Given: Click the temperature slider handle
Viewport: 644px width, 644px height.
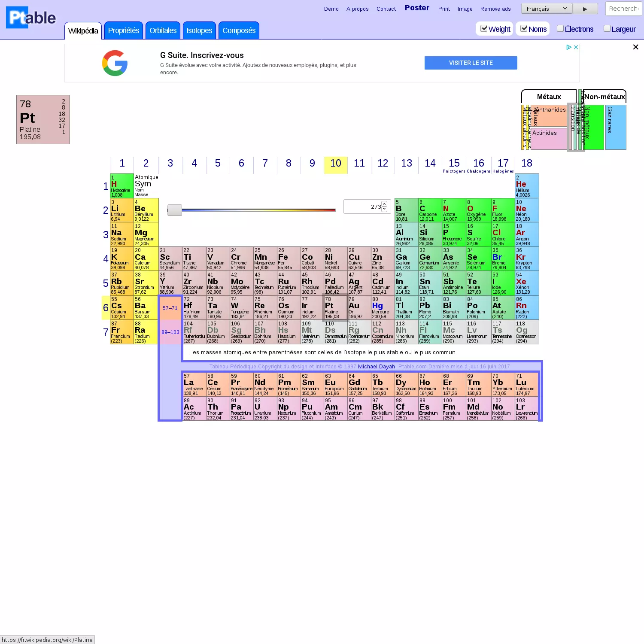Looking at the screenshot, I should point(174,210).
